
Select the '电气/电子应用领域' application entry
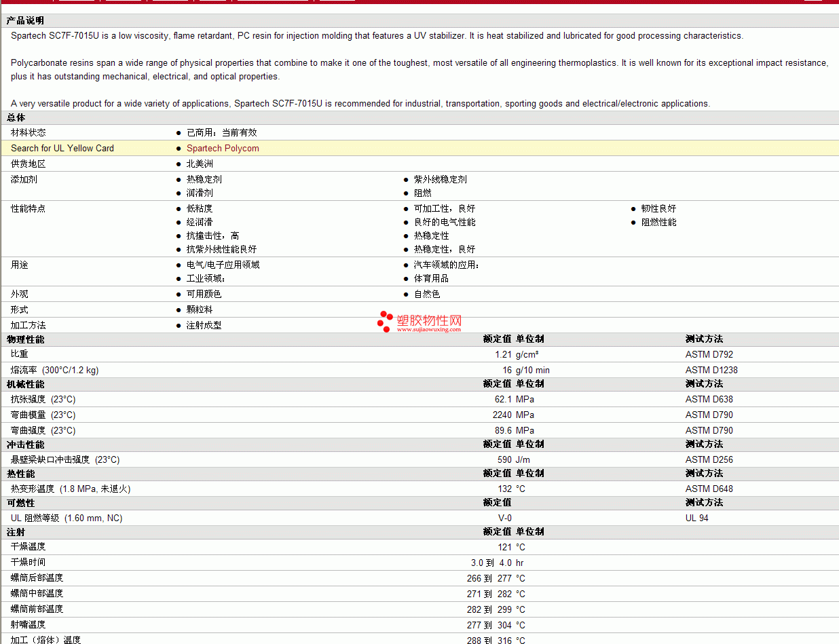(223, 265)
